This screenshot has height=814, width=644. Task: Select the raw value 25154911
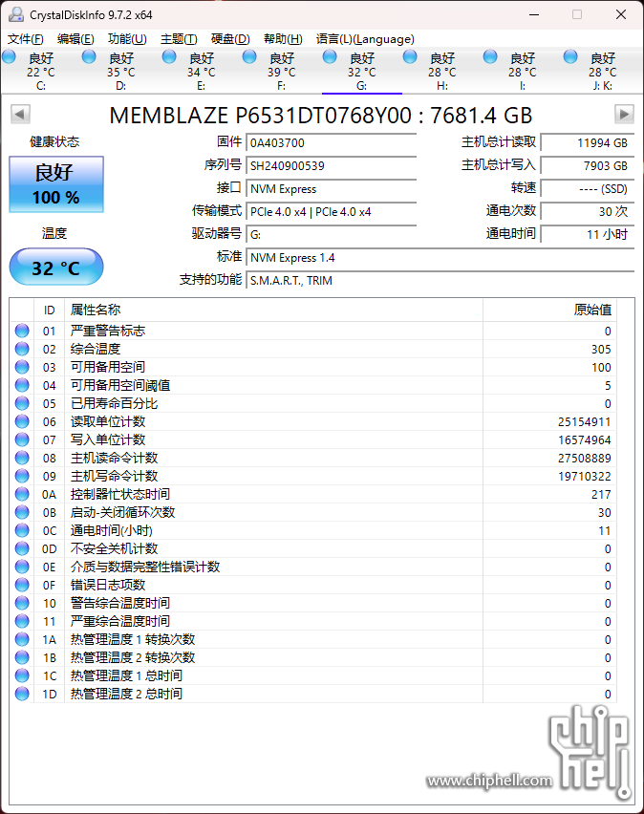(584, 422)
